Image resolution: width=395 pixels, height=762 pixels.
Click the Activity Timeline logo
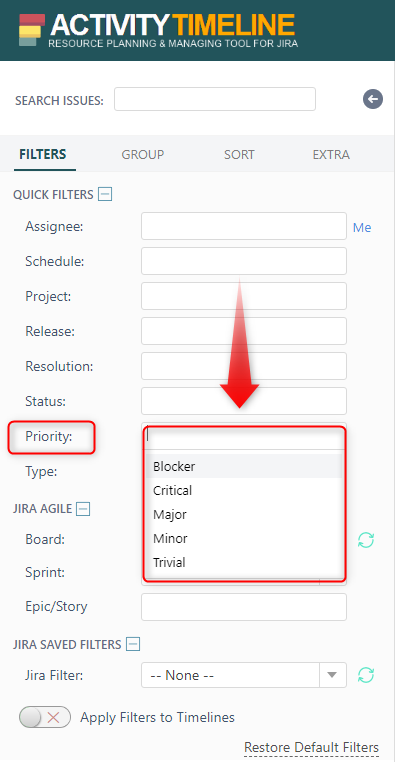coord(158,30)
